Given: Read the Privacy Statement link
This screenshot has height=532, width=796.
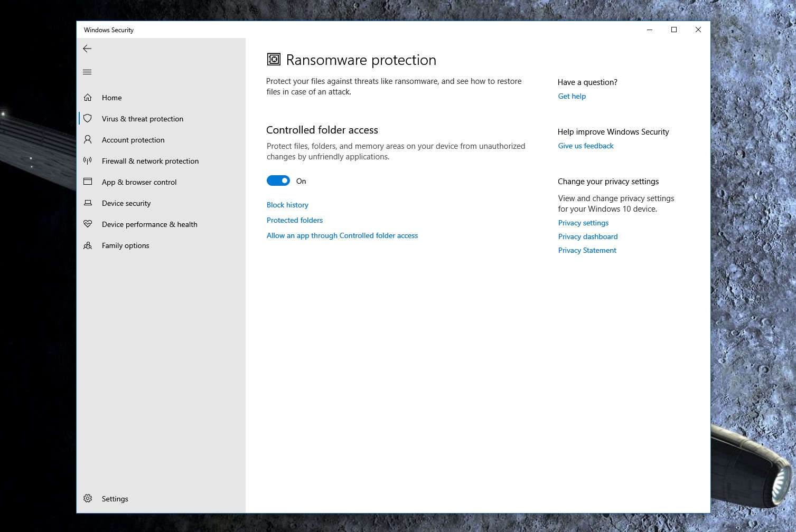Looking at the screenshot, I should click(x=587, y=250).
